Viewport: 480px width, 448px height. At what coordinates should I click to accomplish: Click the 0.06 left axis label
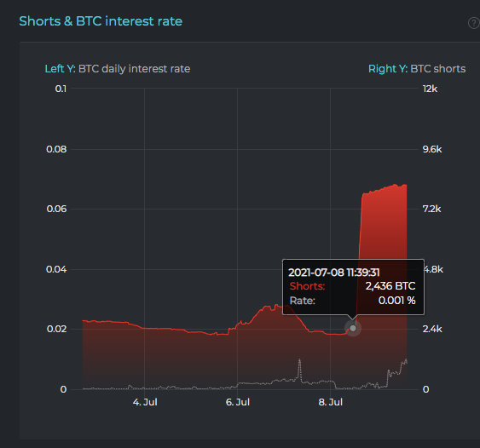(x=56, y=209)
